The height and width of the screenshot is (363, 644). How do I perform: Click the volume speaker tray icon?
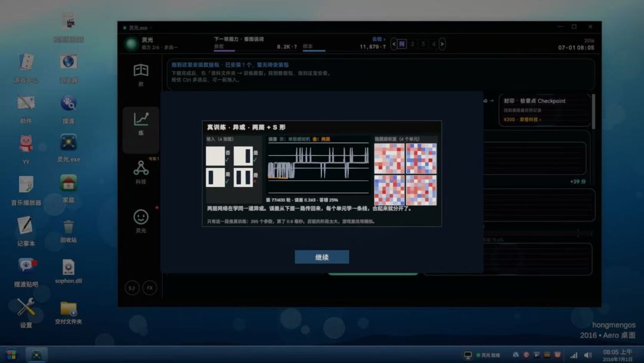pos(588,355)
